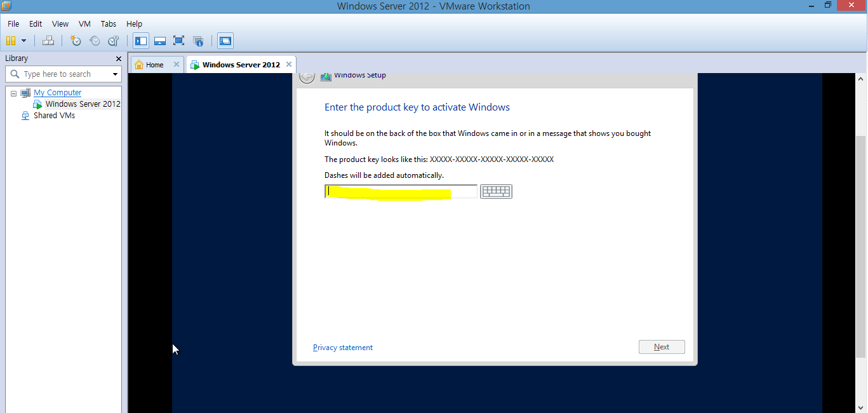Viewport: 868px width, 413px height.
Task: Click the Revert to snapshot icon
Action: (95, 41)
